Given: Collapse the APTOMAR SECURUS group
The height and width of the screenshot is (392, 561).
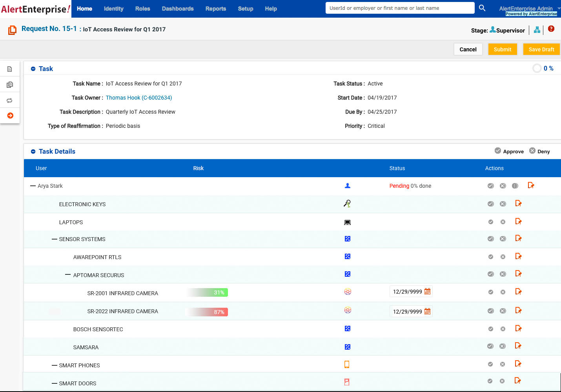Looking at the screenshot, I should pyautogui.click(x=67, y=275).
